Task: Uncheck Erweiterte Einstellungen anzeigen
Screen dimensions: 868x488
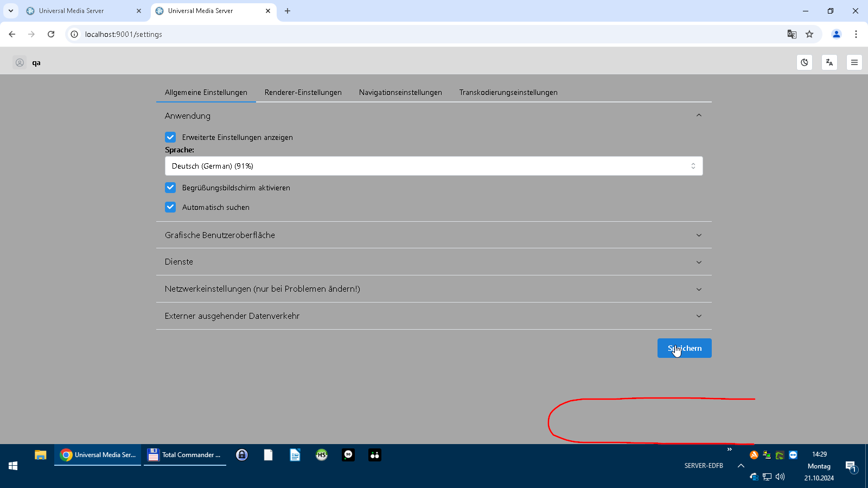Action: coord(170,137)
